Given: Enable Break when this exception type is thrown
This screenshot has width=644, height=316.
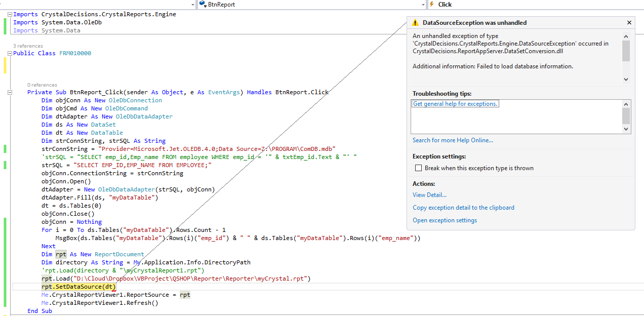Looking at the screenshot, I should pos(418,168).
